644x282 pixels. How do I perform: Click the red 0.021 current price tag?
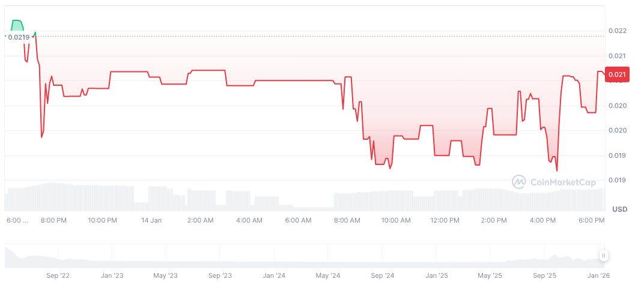point(617,74)
